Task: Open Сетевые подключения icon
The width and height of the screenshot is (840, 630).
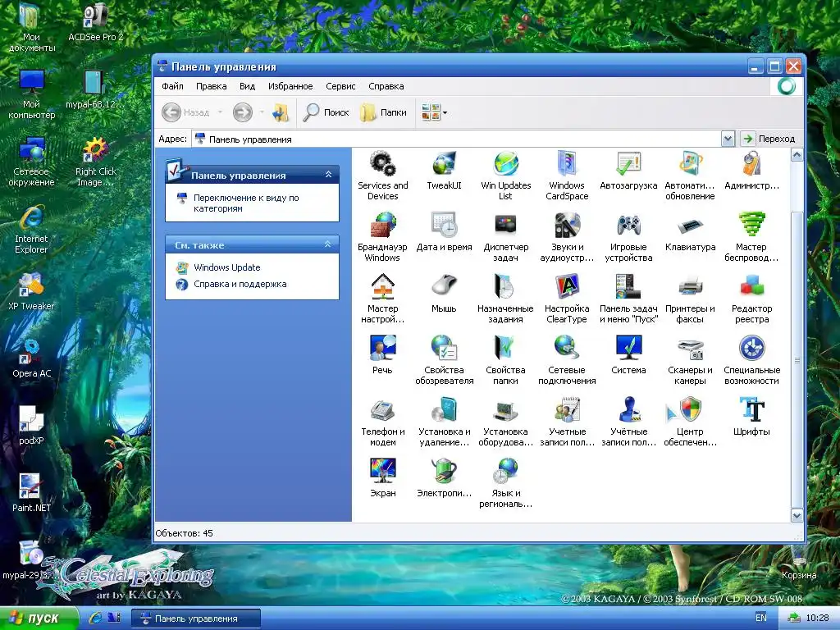Action: point(567,361)
